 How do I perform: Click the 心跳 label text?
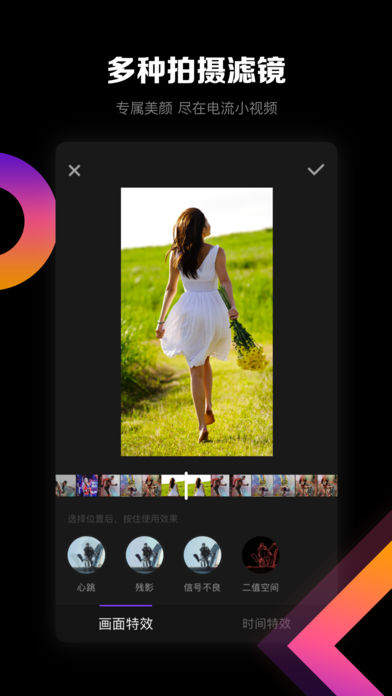[86, 588]
